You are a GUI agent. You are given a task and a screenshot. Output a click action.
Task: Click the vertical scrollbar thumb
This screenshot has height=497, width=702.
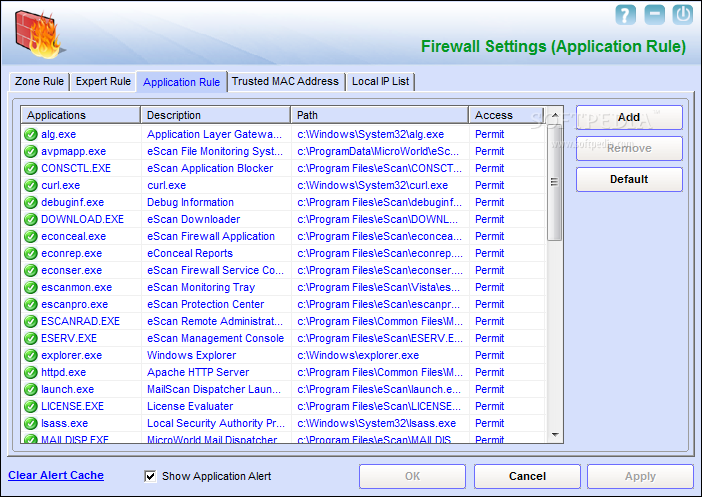click(554, 182)
